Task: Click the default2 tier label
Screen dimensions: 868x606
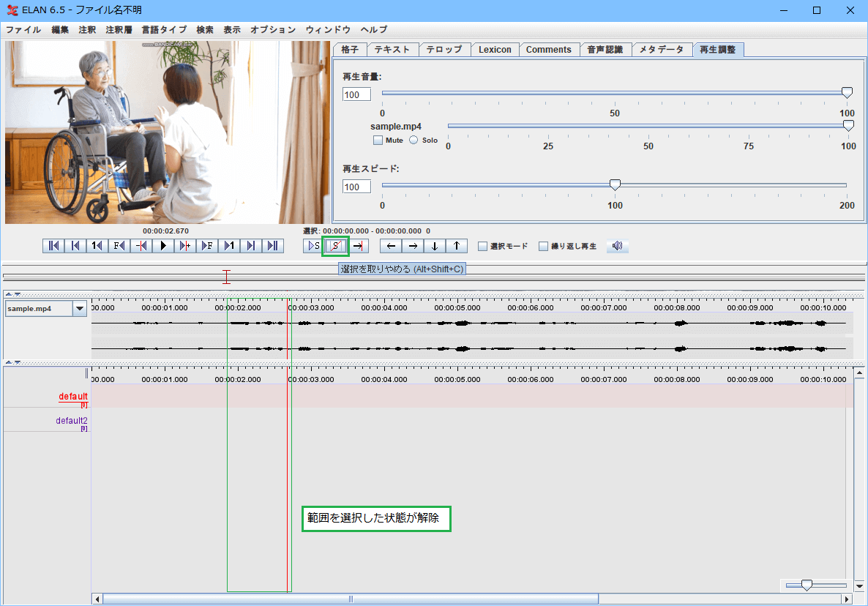Action: tap(72, 421)
